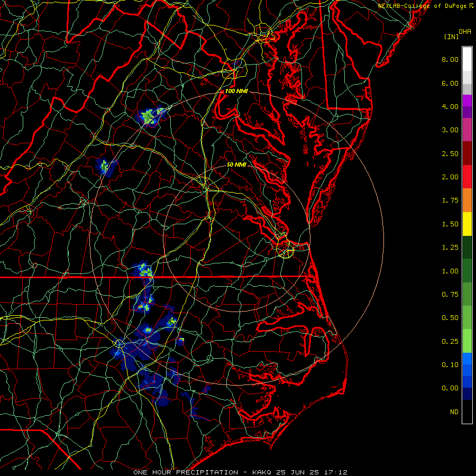Select the 1.00 legend value
The width and height of the screenshot is (476, 476).
point(450,271)
